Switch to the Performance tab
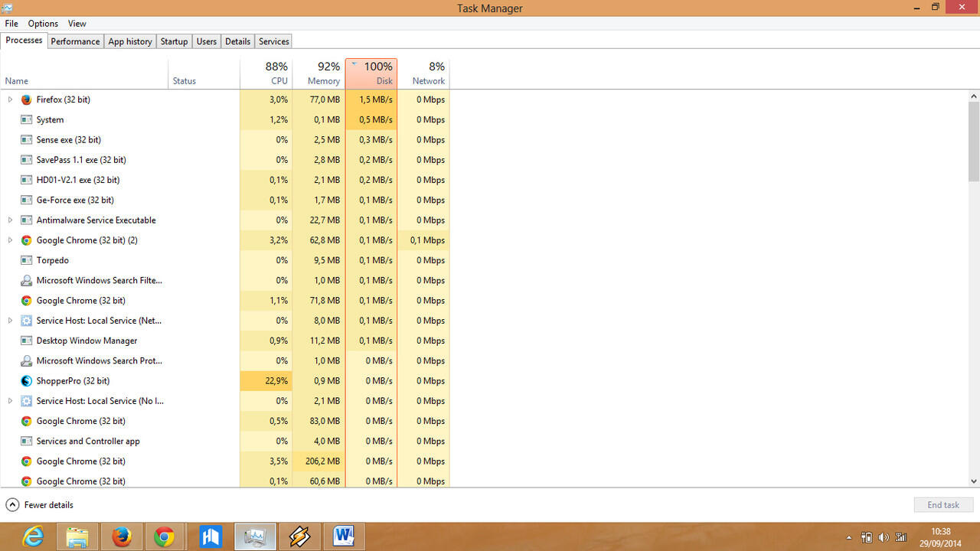The width and height of the screenshot is (980, 551). click(75, 41)
